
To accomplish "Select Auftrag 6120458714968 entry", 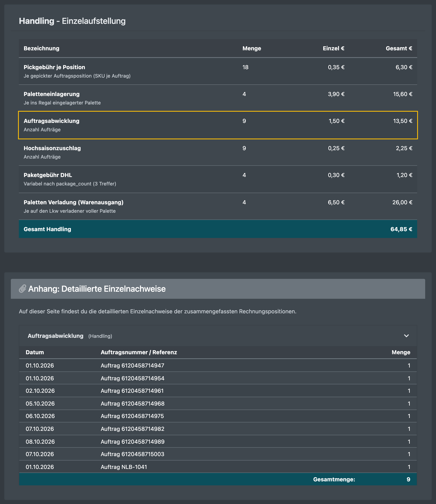I will tap(132, 404).
